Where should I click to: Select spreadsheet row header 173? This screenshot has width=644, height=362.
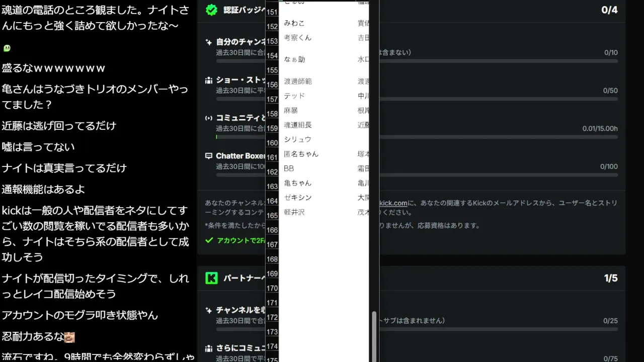272,332
